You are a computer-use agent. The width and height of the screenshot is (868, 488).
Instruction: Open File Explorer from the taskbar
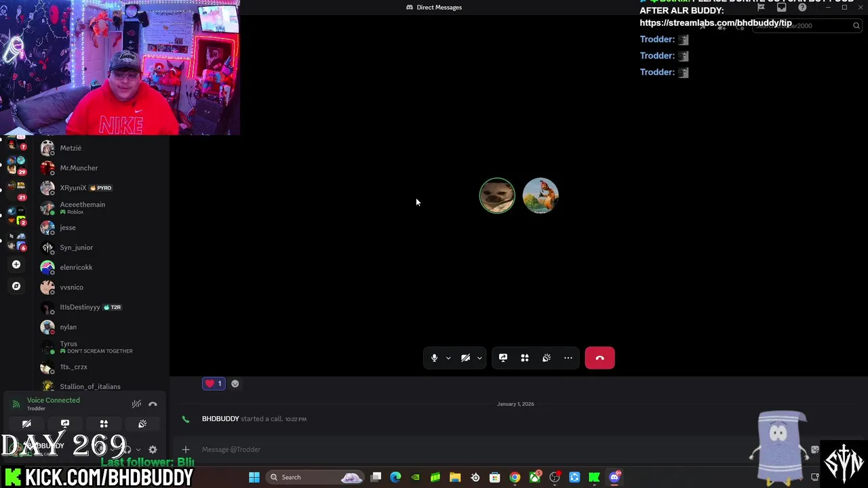[x=455, y=477]
